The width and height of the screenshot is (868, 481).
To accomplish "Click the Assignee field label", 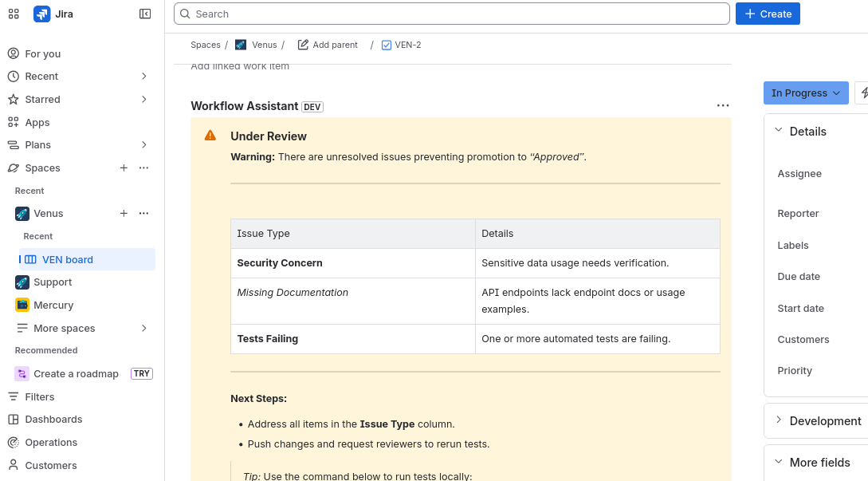I will (x=799, y=173).
